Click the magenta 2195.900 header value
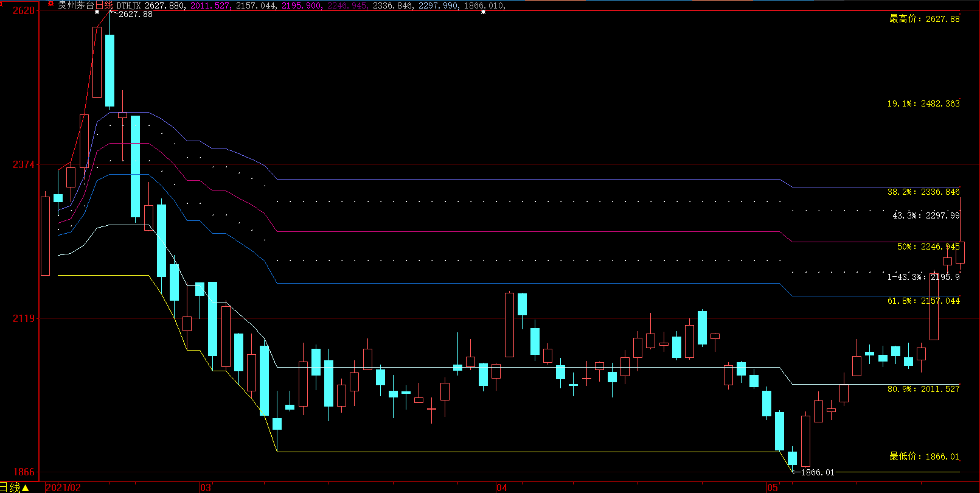 [302, 5]
